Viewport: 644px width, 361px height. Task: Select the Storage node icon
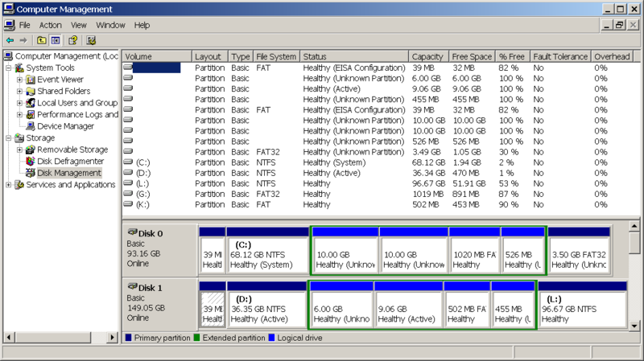pyautogui.click(x=19, y=137)
